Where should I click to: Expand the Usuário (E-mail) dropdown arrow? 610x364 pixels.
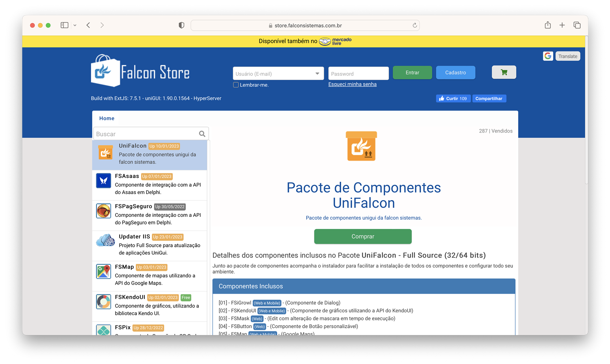(317, 74)
